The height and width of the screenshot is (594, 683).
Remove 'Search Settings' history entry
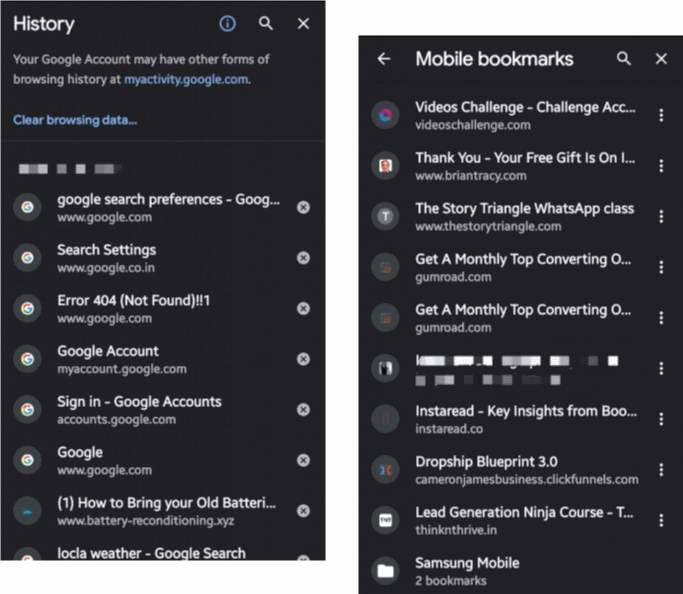(x=303, y=258)
